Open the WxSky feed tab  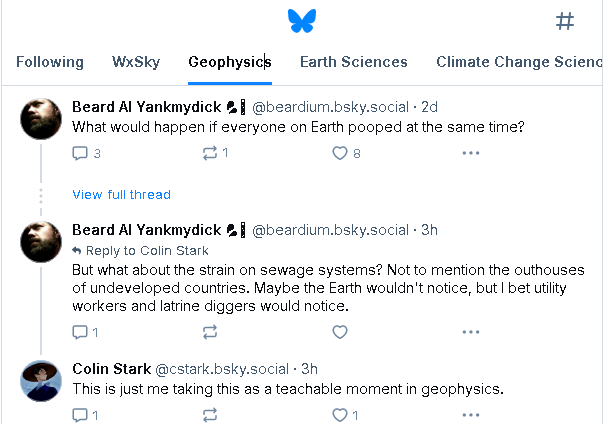click(136, 62)
